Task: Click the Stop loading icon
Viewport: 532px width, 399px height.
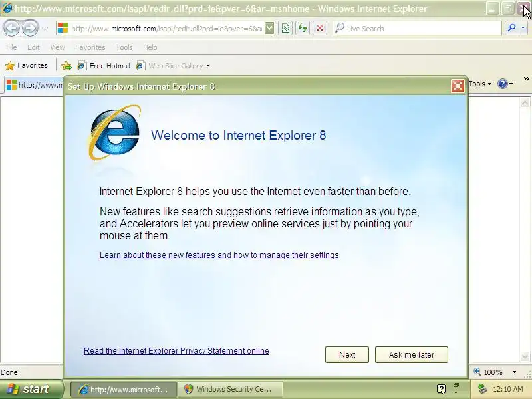Action: [x=320, y=29]
